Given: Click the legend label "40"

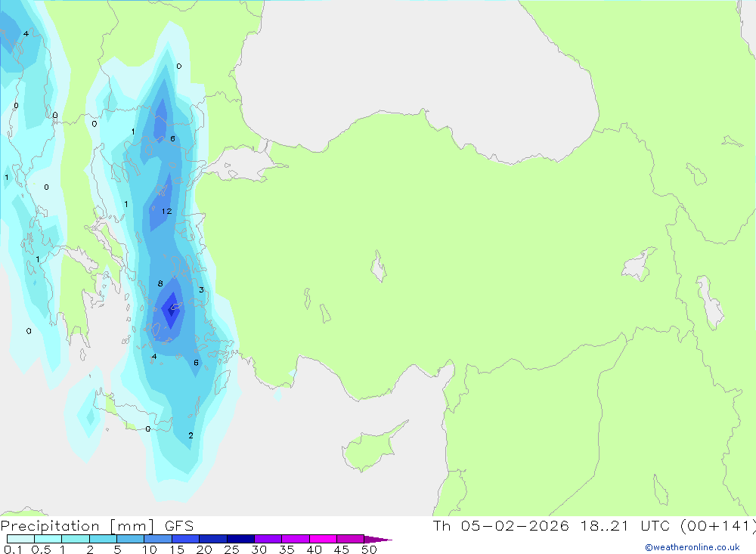Looking at the screenshot, I should pyautogui.click(x=314, y=549).
